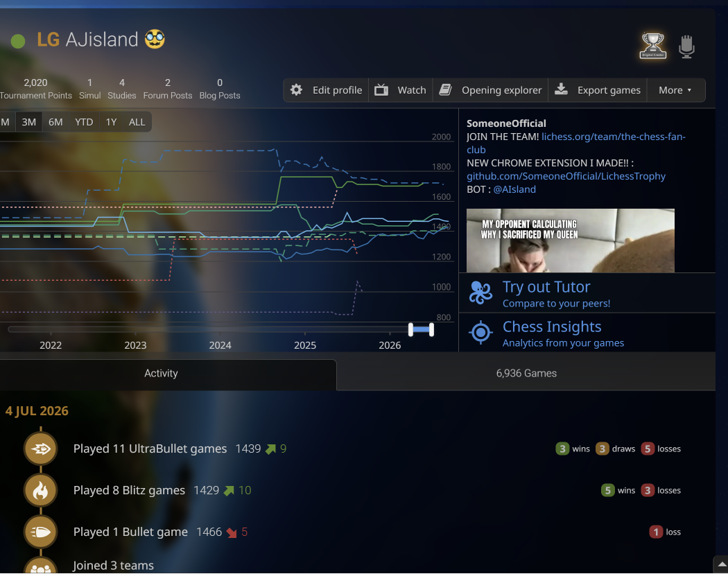728x574 pixels.
Task: Select the YTD chart range
Action: [84, 122]
